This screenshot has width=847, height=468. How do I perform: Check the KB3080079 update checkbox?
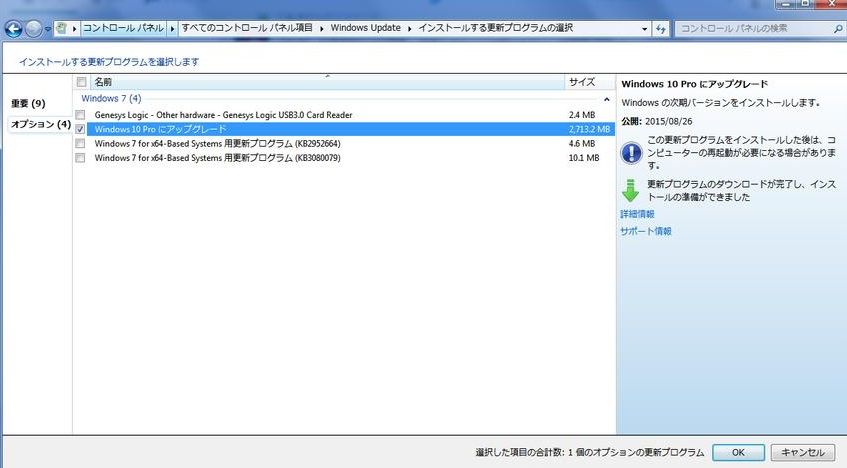pos(80,158)
